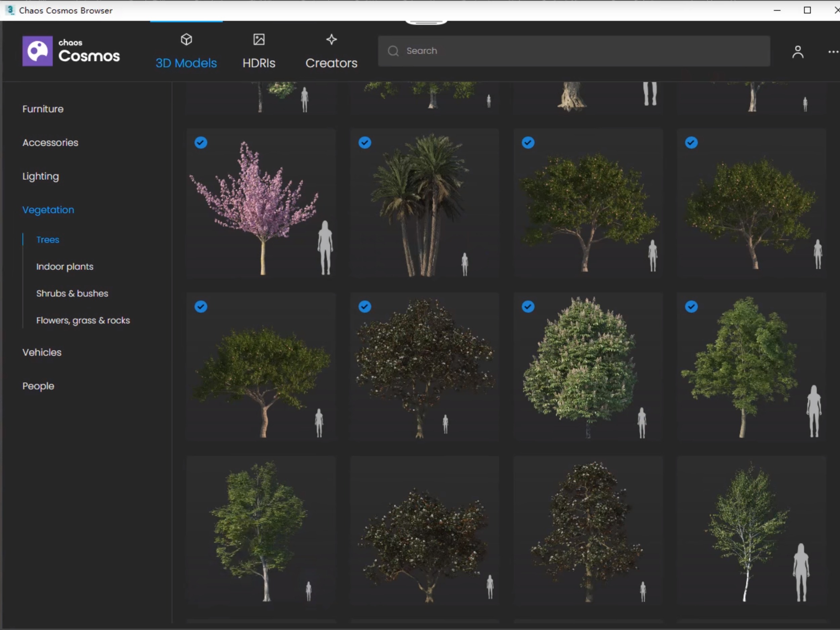840x630 pixels.
Task: Expand the Lighting category
Action: pyautogui.click(x=41, y=176)
